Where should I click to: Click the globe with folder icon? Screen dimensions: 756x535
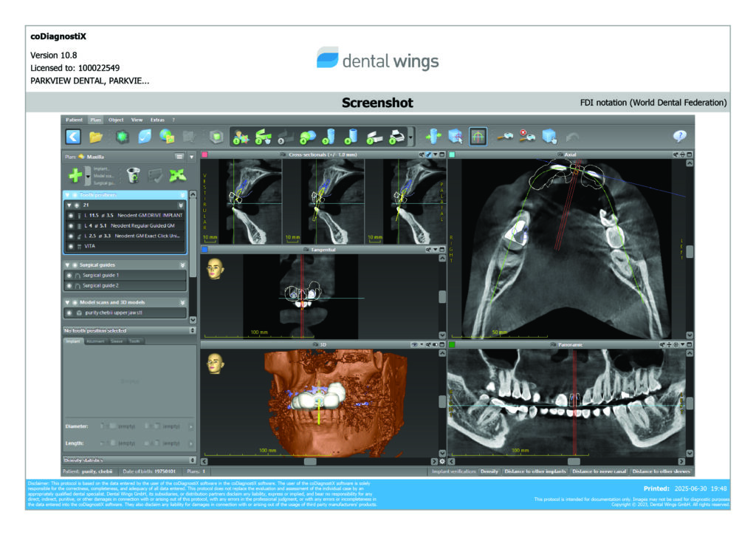pos(167,137)
